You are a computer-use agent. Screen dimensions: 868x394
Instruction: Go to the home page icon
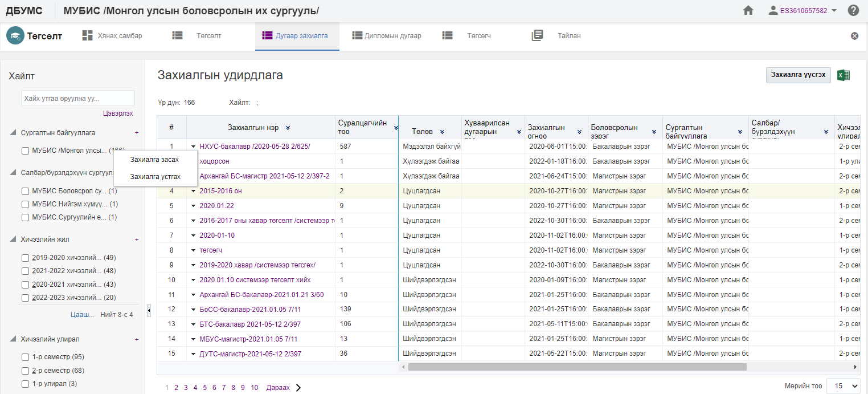pyautogui.click(x=748, y=10)
